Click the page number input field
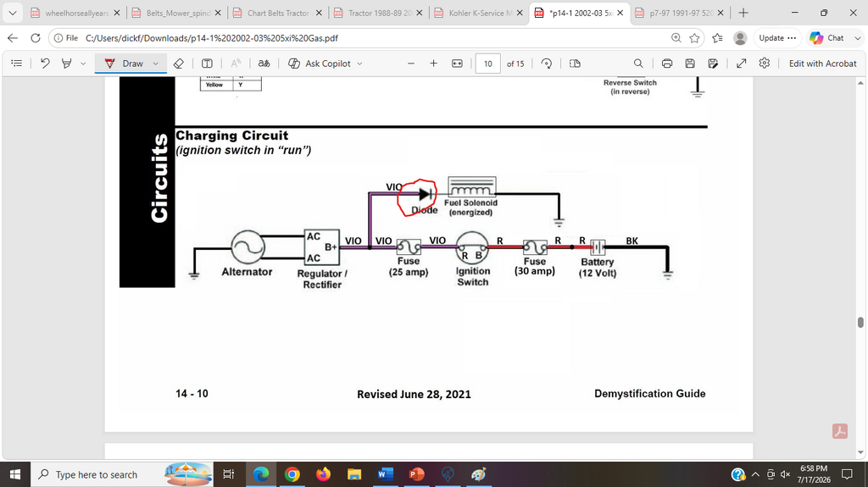Viewport: 868px width, 487px height. pyautogui.click(x=487, y=64)
